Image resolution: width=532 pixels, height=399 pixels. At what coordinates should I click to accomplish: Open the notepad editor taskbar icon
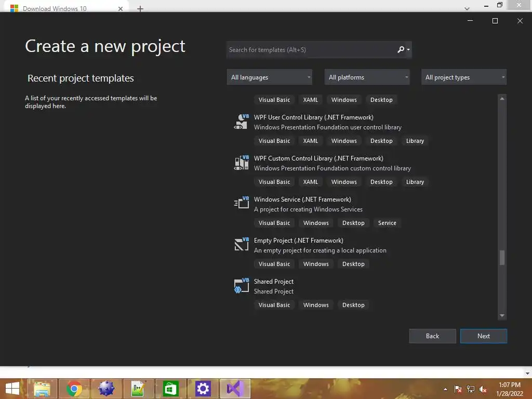(138, 389)
